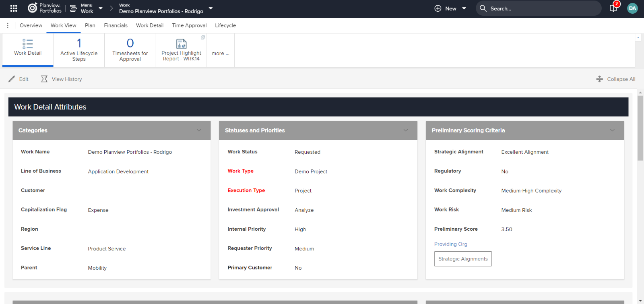This screenshot has height=304, width=644.
Task: Click the Strategic Alignments button
Action: coord(463,259)
